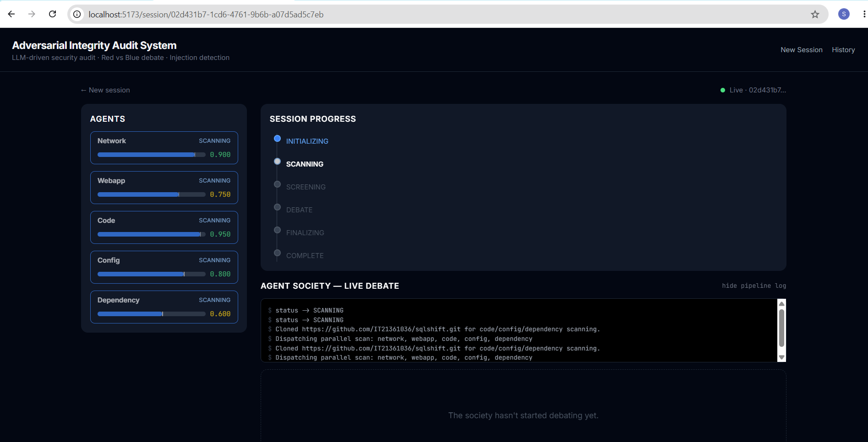This screenshot has height=442, width=868.
Task: Click the green Live status dot
Action: point(723,90)
